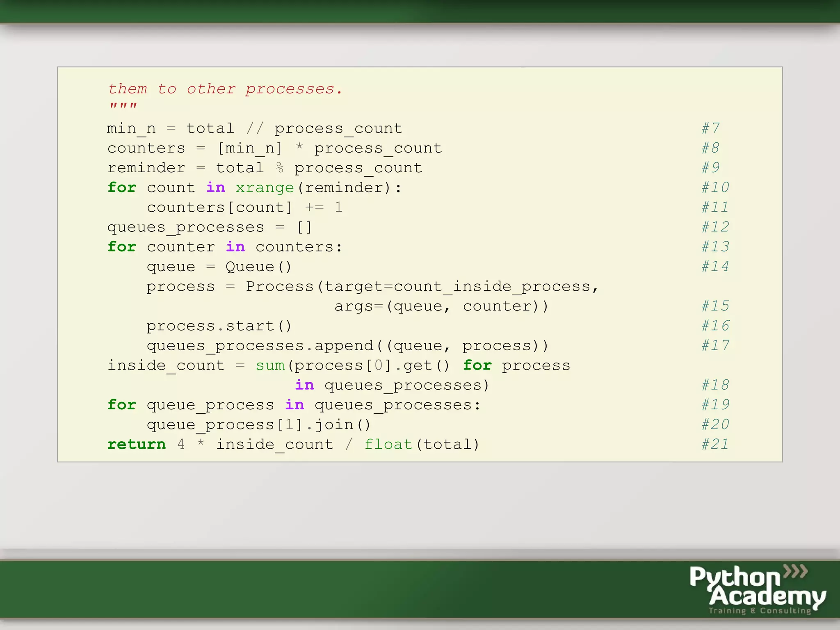Click the line 'reminder = total % process_count'

coord(265,168)
